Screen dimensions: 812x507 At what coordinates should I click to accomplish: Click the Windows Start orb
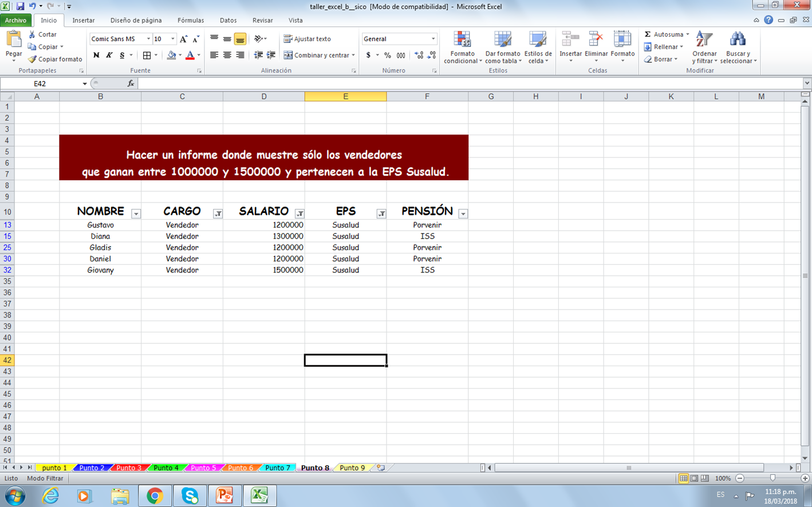coord(15,496)
